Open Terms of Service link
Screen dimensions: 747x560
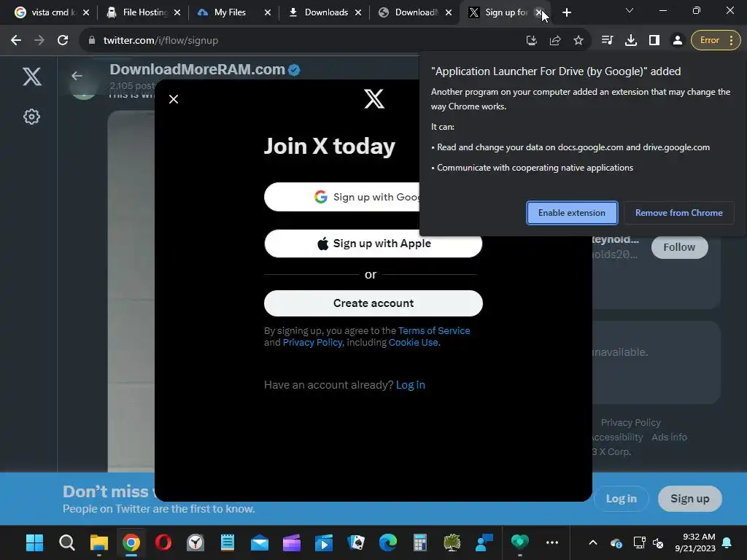coord(434,330)
